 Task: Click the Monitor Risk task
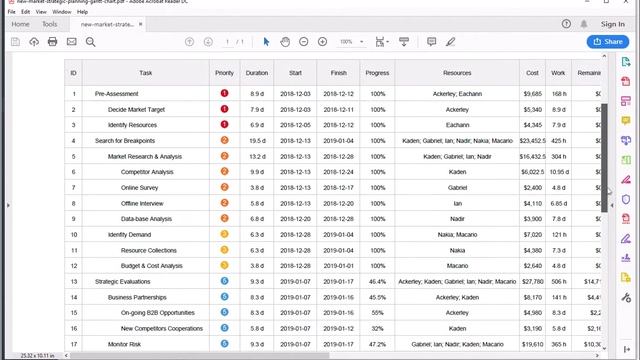[x=124, y=344]
